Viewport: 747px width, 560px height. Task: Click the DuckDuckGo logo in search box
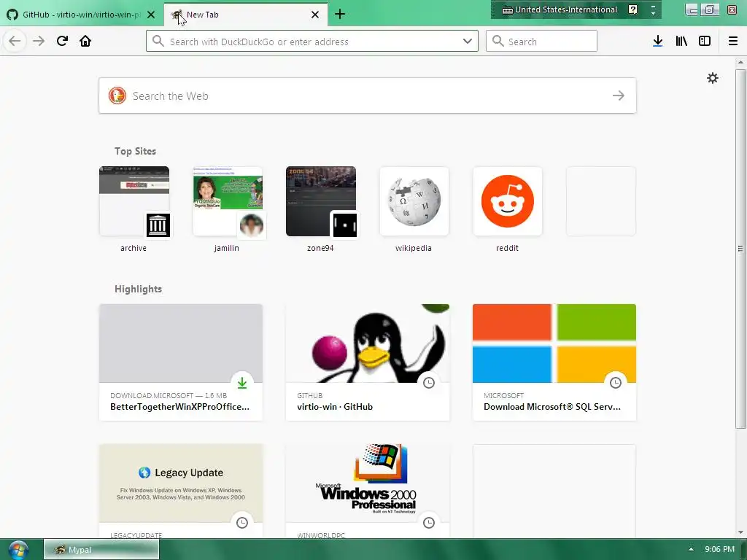point(117,96)
